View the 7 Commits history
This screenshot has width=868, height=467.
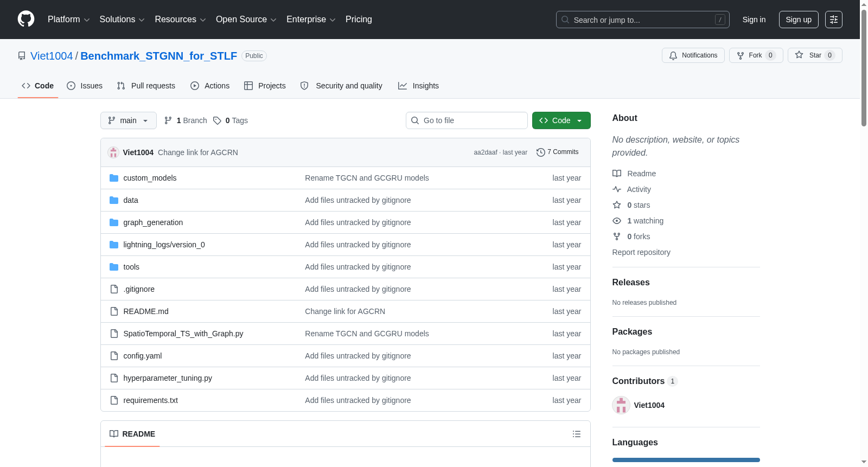(557, 152)
